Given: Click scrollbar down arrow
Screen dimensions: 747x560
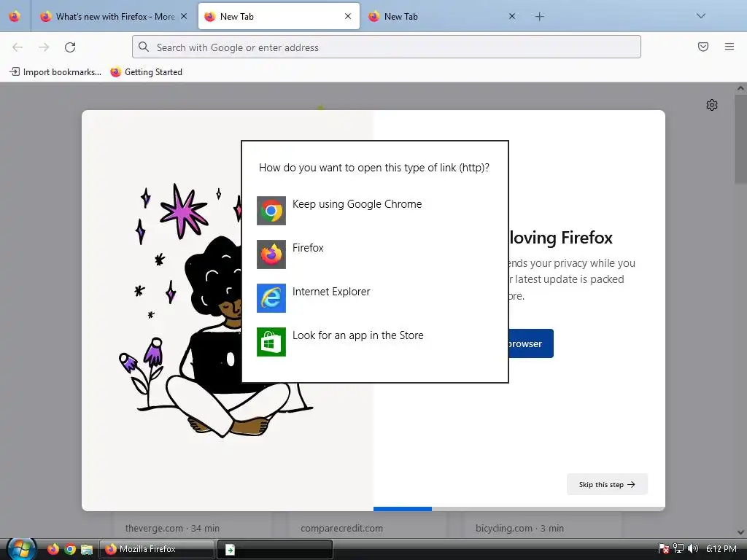Looking at the screenshot, I should (x=740, y=532).
